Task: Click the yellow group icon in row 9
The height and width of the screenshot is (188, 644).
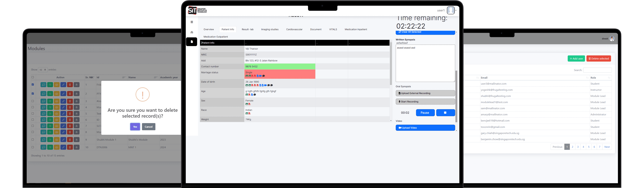Action: [x=57, y=140]
